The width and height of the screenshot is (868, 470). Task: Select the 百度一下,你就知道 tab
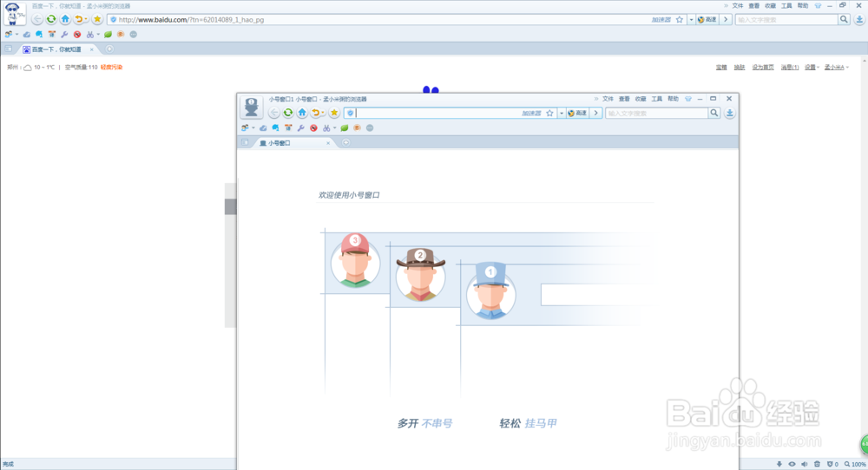(56, 49)
